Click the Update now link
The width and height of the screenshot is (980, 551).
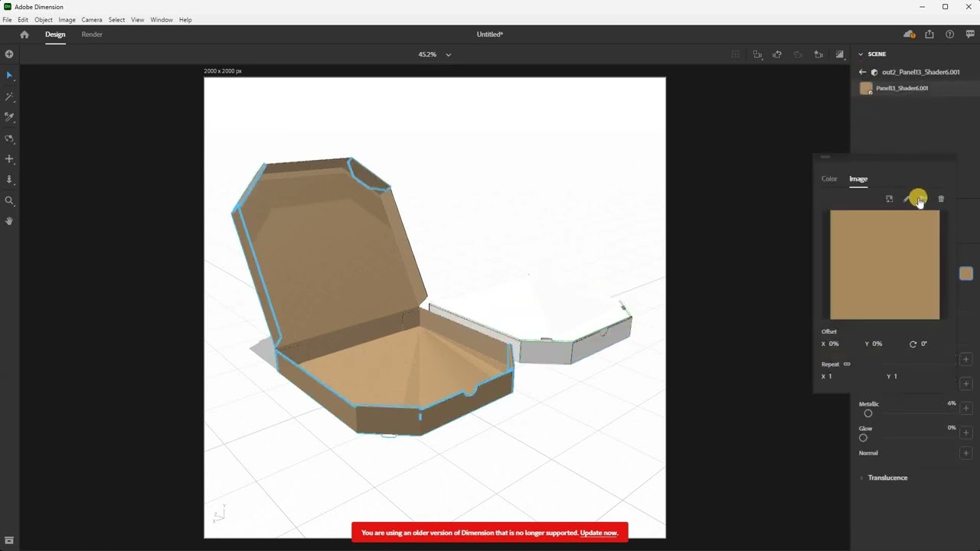[x=599, y=533]
